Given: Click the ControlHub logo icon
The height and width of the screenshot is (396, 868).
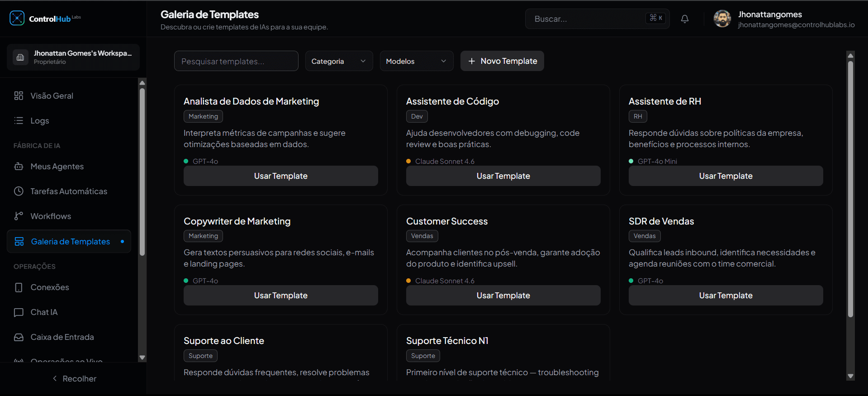Looking at the screenshot, I should 17,18.
